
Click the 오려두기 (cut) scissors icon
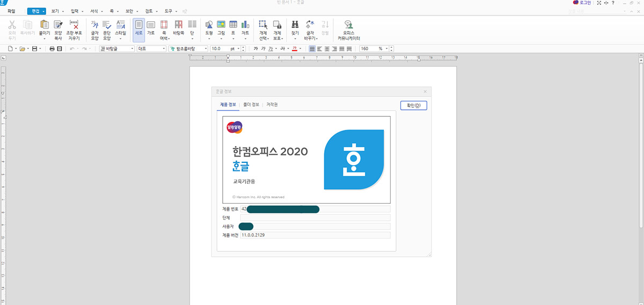12,24
